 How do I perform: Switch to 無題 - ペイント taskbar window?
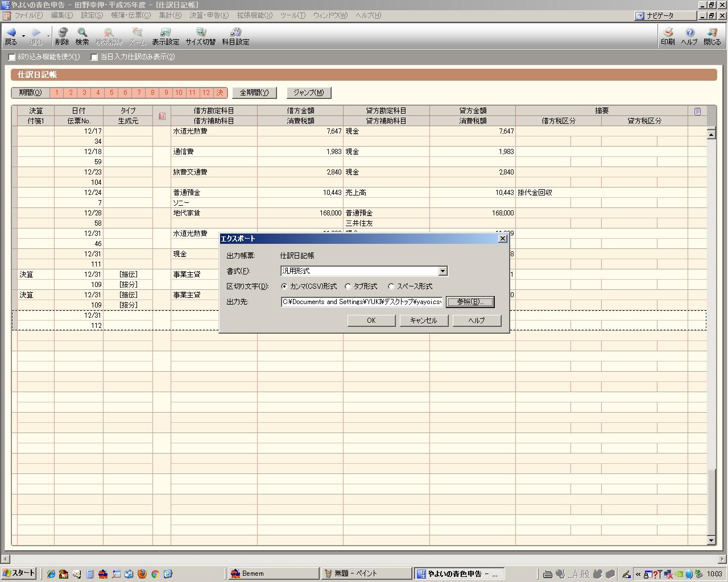pyautogui.click(x=367, y=573)
